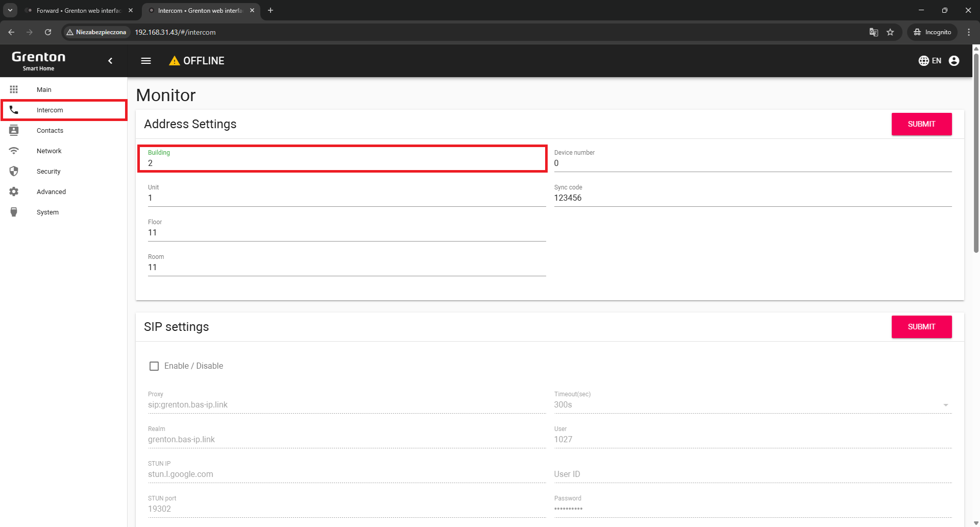Click the System sidebar icon

point(14,212)
